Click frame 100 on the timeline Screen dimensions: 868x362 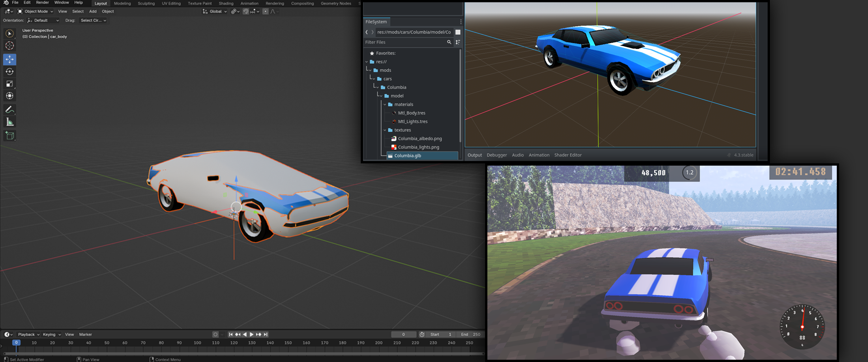click(197, 343)
